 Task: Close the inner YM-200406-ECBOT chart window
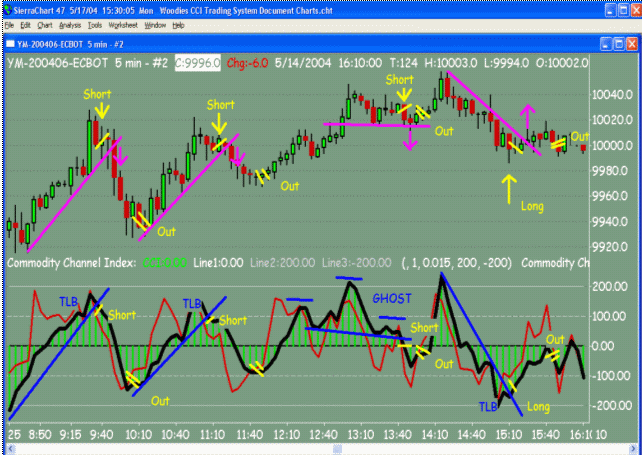pyautogui.click(x=633, y=45)
